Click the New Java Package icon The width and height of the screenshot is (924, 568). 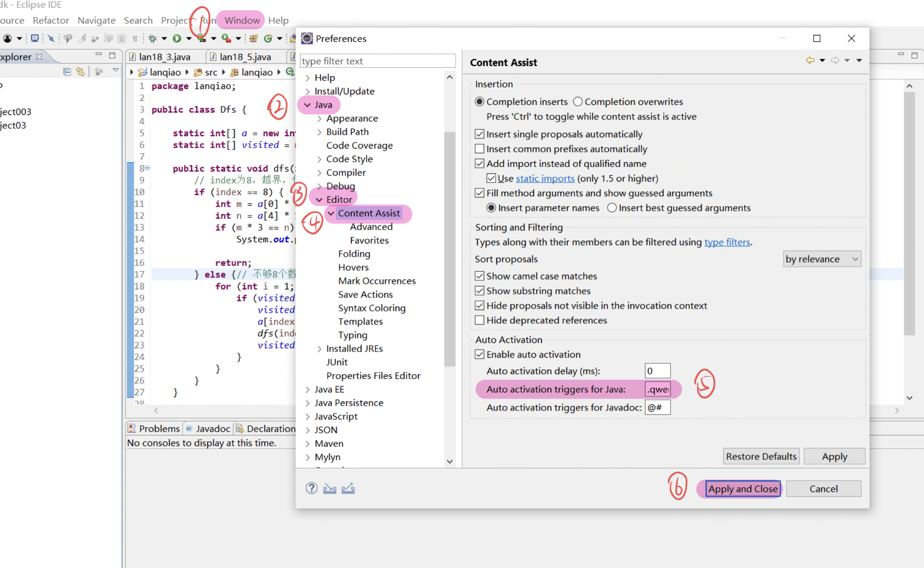coord(253,39)
